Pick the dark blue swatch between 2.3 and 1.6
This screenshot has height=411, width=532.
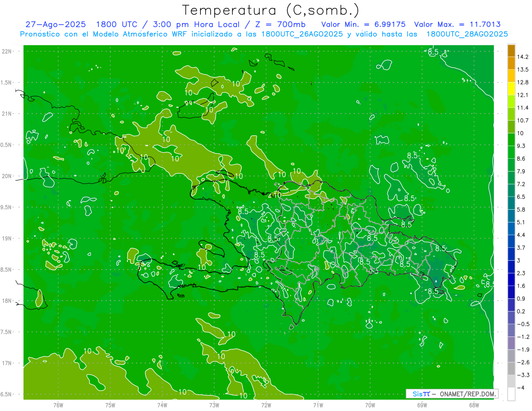[511, 279]
